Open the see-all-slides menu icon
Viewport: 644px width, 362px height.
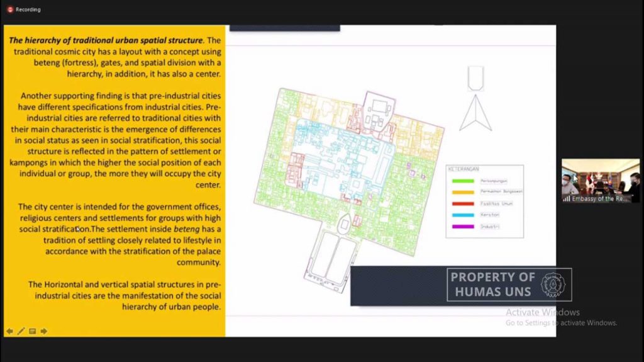(x=33, y=331)
